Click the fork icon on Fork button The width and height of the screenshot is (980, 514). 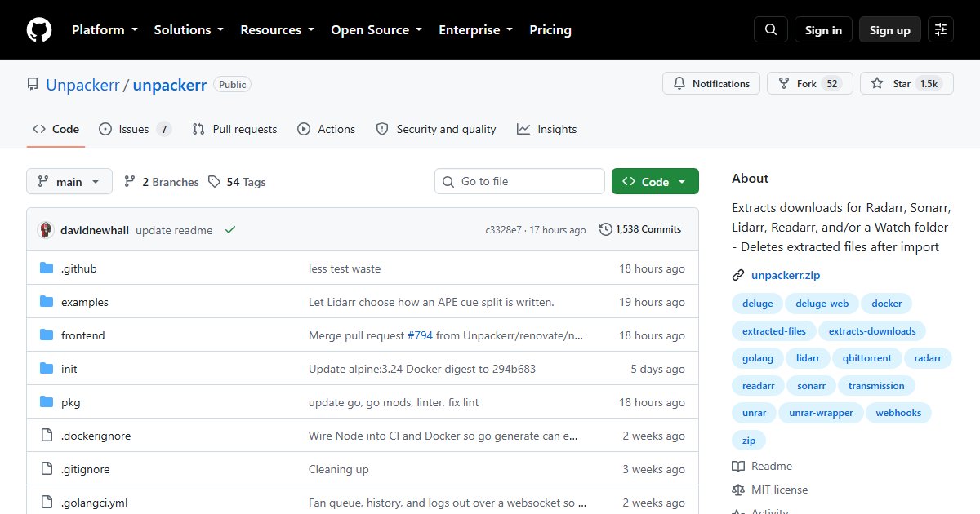[784, 83]
